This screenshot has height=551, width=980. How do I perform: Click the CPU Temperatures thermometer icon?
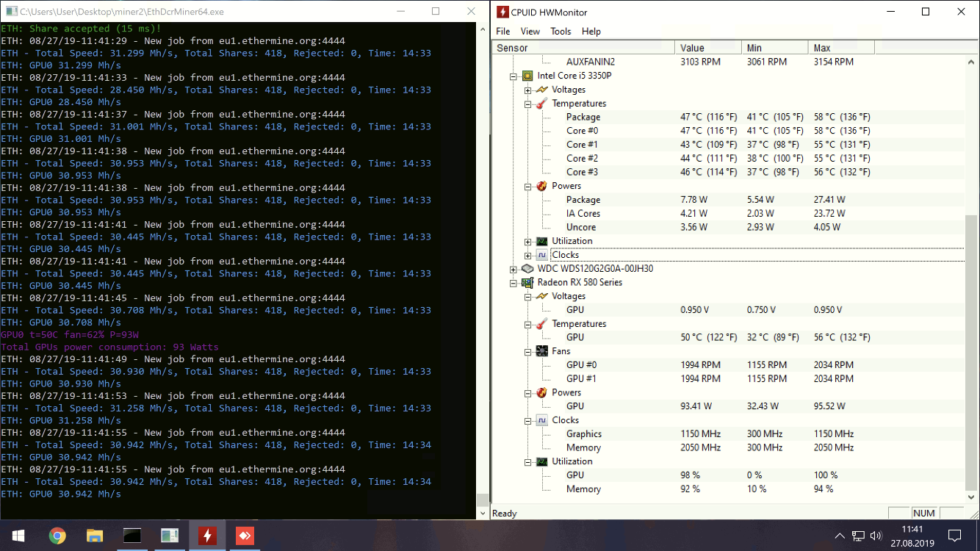541,104
